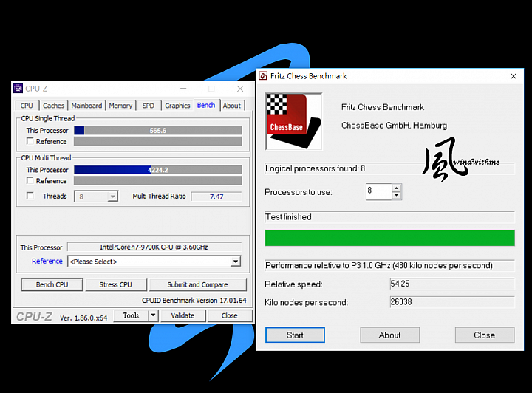Open the Memory tab
The image size is (532, 393).
click(x=120, y=106)
